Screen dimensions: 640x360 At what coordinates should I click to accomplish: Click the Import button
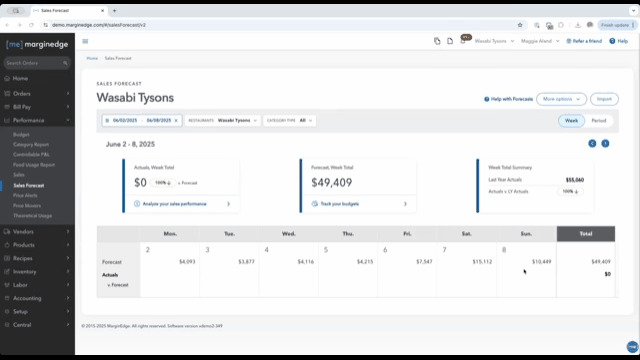[604, 99]
